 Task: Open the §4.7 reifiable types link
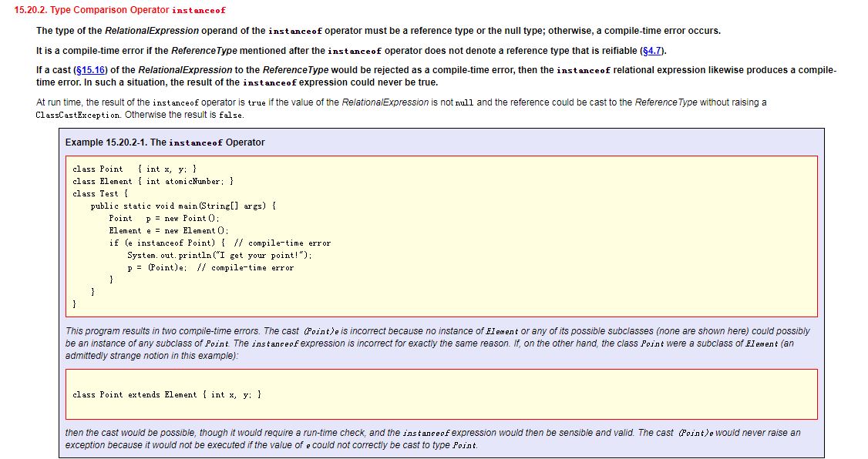pos(651,51)
